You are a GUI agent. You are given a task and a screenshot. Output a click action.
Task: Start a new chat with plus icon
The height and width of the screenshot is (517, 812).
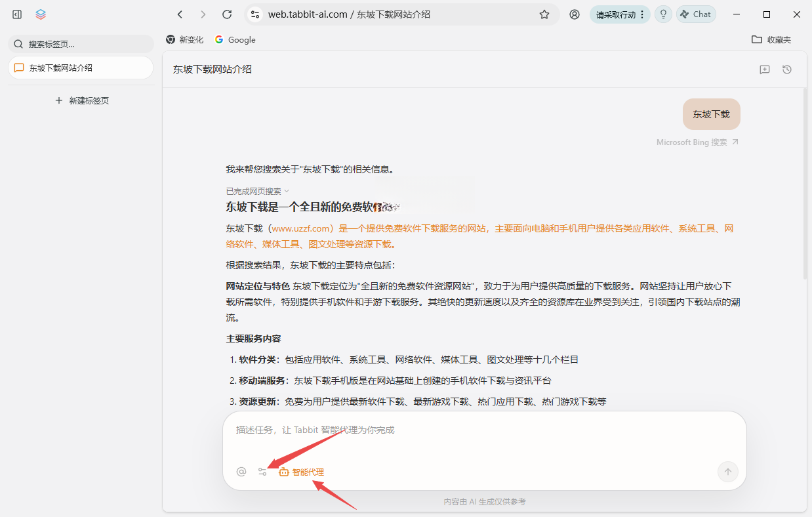click(765, 70)
